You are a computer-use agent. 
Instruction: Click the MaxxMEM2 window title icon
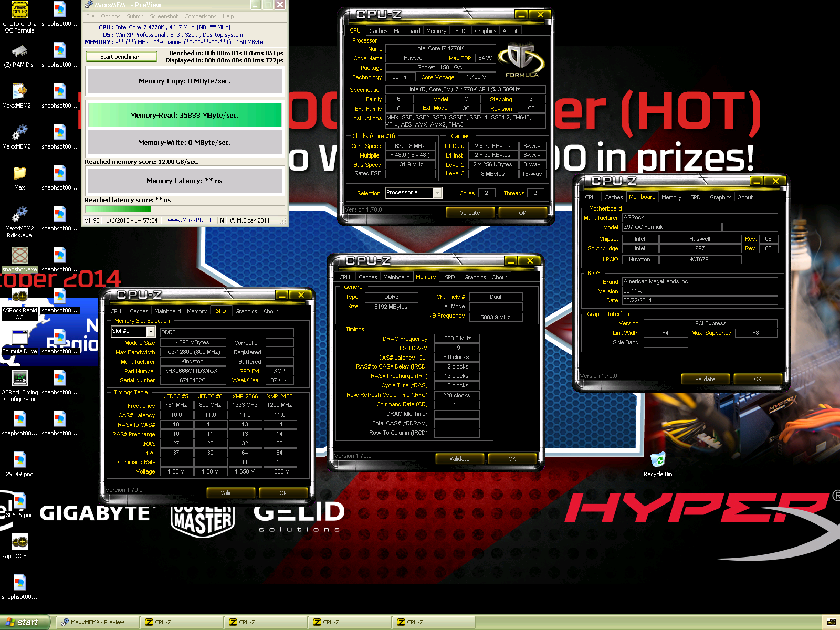coord(88,5)
